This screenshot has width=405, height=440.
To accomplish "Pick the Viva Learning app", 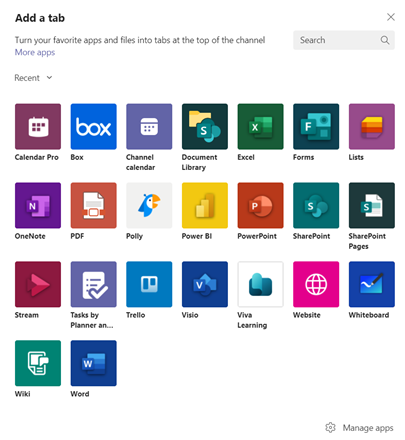I will point(260,284).
